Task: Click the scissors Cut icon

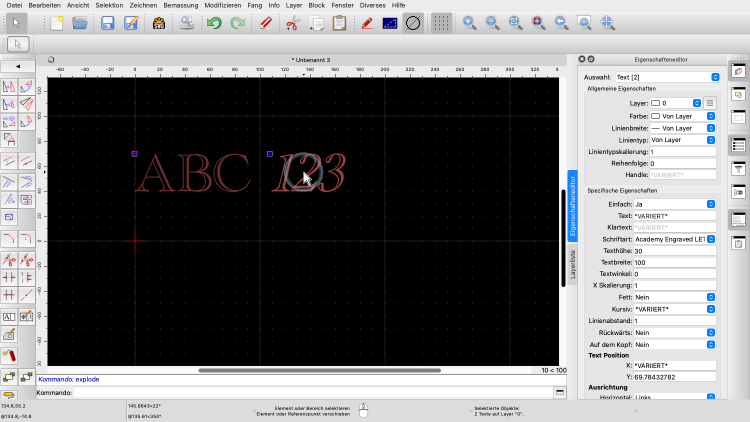Action: point(292,22)
